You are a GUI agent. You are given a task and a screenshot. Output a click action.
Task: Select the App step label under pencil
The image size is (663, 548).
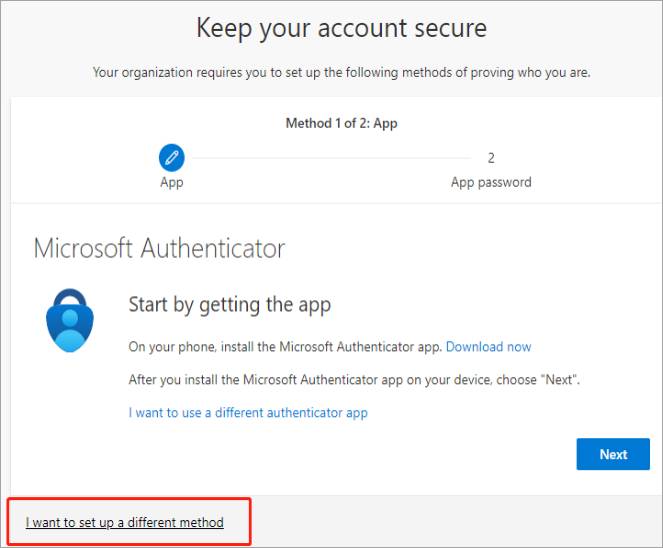pos(172,183)
